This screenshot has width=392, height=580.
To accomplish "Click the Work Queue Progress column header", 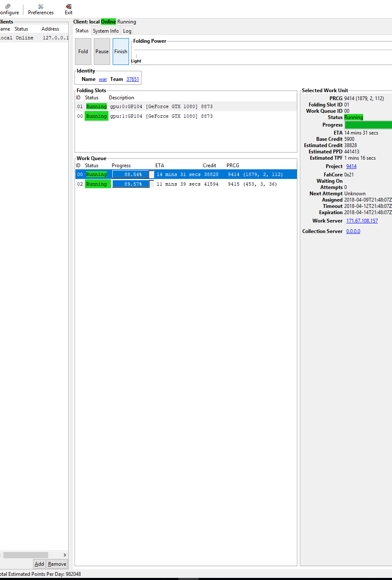I will pyautogui.click(x=132, y=166).
